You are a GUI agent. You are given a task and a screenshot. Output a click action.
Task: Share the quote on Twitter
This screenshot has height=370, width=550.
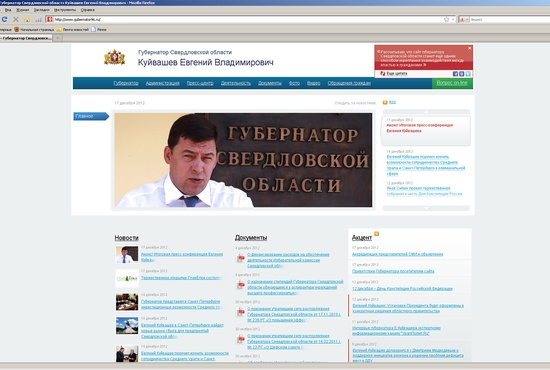coord(468,74)
